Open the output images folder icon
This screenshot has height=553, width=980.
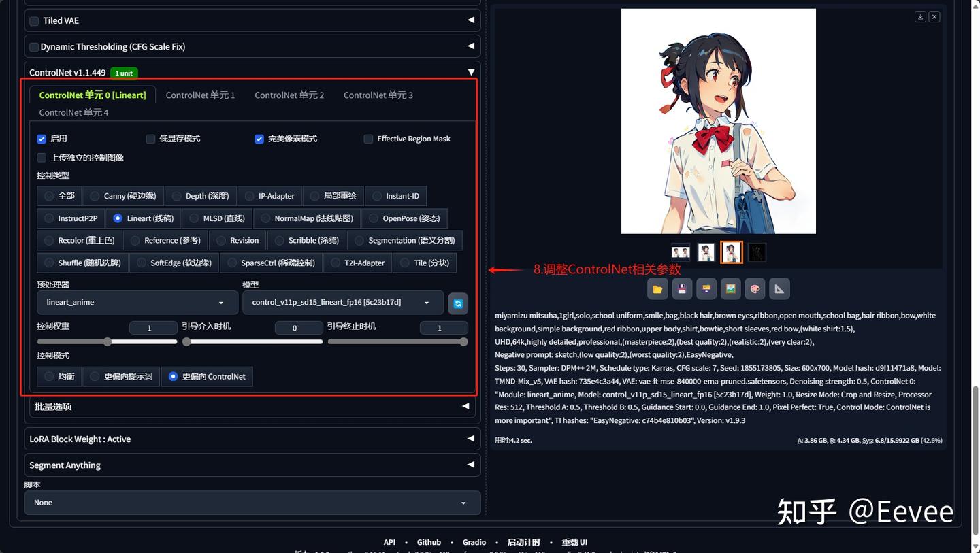(657, 289)
